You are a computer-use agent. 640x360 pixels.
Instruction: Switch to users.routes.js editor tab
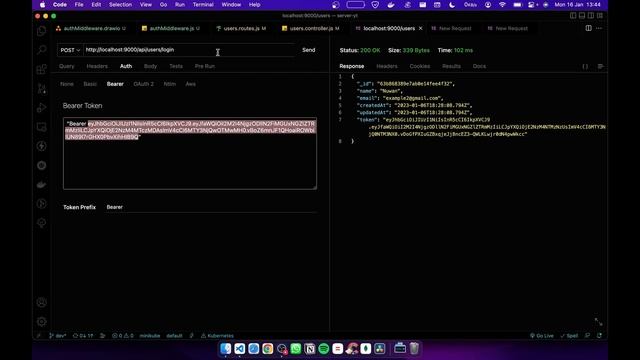tap(242, 28)
